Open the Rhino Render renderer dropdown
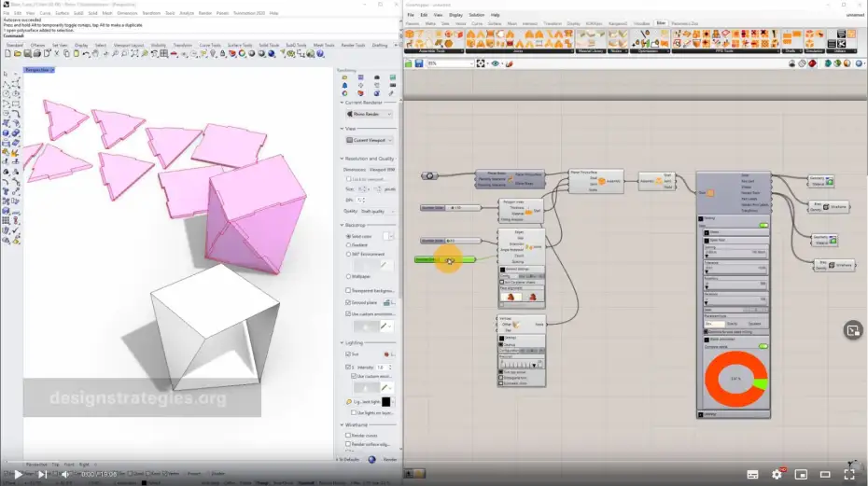Image resolution: width=868 pixels, height=486 pixels. coord(370,114)
